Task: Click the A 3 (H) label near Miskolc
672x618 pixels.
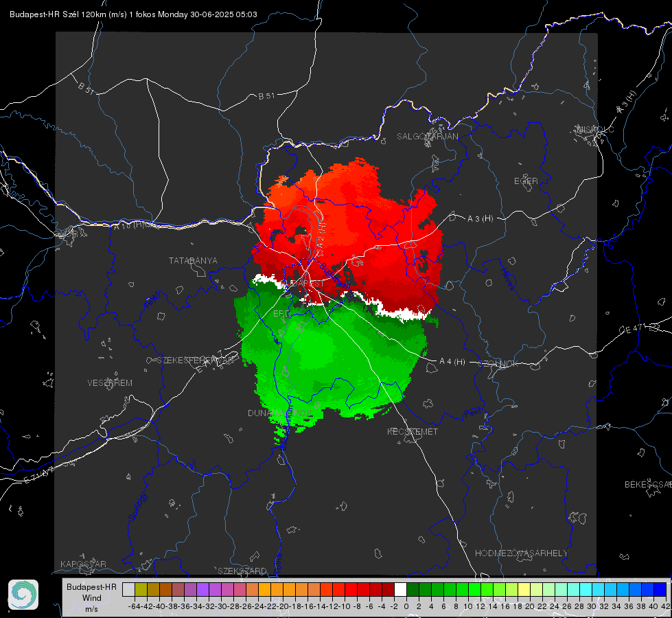Action: click(x=627, y=102)
